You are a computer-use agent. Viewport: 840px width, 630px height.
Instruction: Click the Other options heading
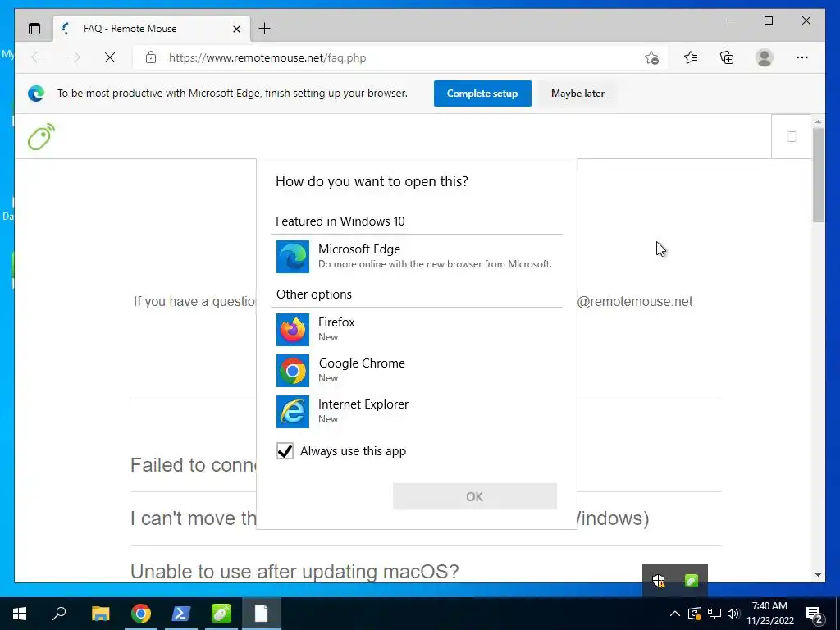[314, 294]
